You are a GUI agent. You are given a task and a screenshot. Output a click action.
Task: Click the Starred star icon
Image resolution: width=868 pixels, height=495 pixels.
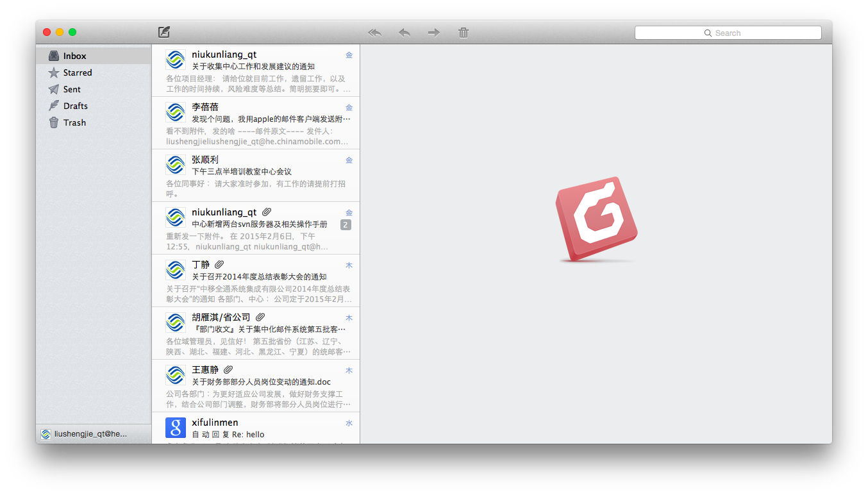tap(54, 72)
